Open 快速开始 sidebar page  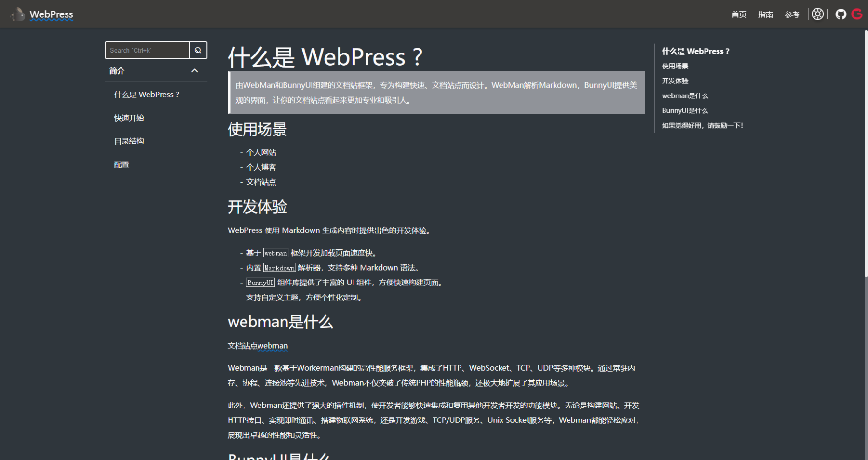[129, 118]
